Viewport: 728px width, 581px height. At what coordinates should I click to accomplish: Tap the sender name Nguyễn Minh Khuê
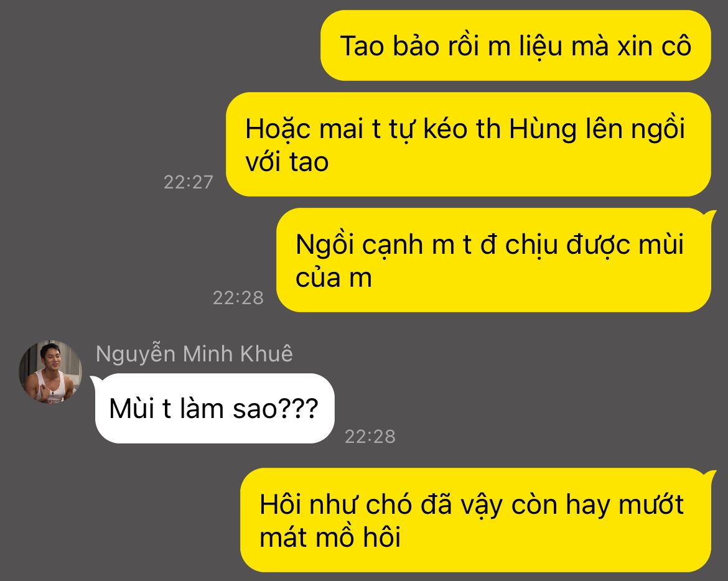(x=194, y=354)
